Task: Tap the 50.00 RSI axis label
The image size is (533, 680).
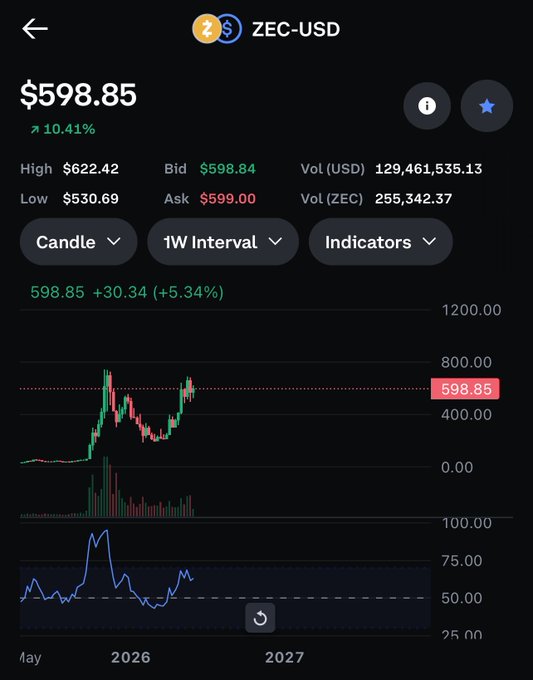Action: click(461, 598)
